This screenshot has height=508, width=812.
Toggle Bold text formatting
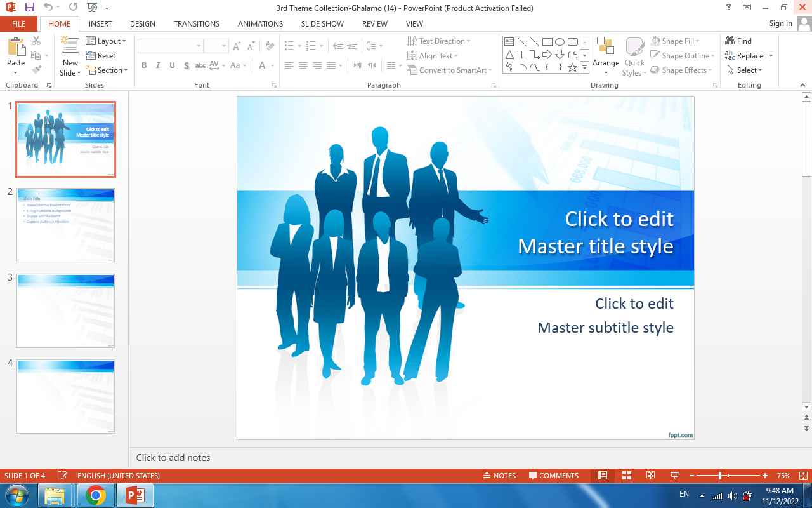click(144, 65)
